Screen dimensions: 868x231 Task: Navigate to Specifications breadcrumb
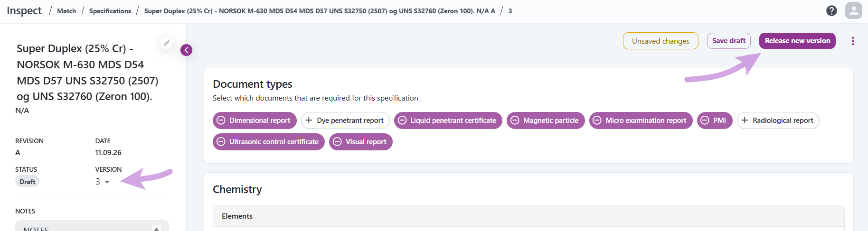(x=110, y=11)
